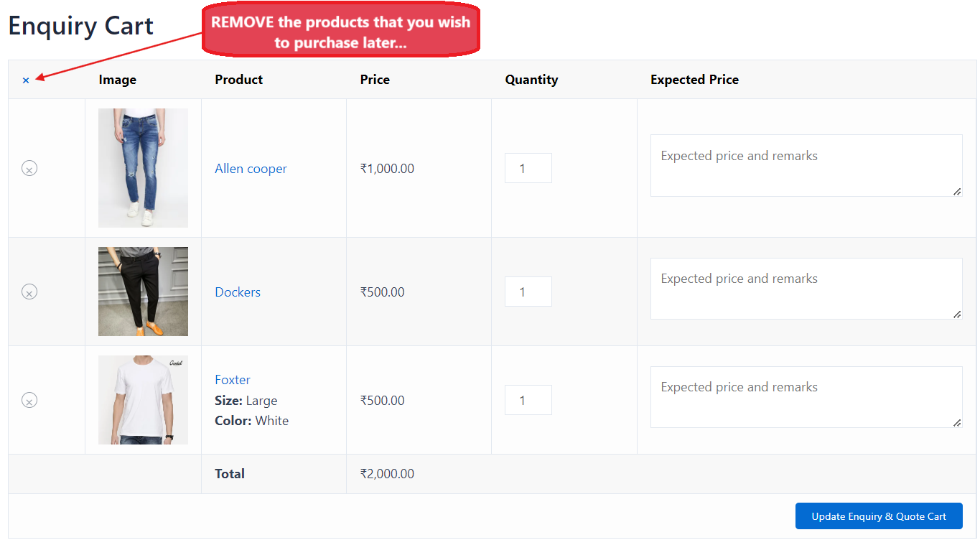The height and width of the screenshot is (540, 980).
Task: Click the white t-shirt product thumbnail
Action: [143, 400]
